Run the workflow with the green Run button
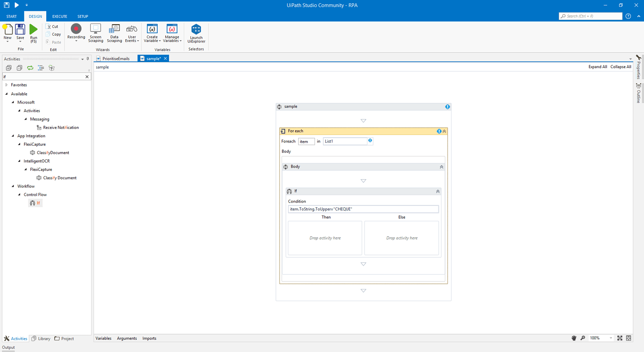 pos(34,34)
